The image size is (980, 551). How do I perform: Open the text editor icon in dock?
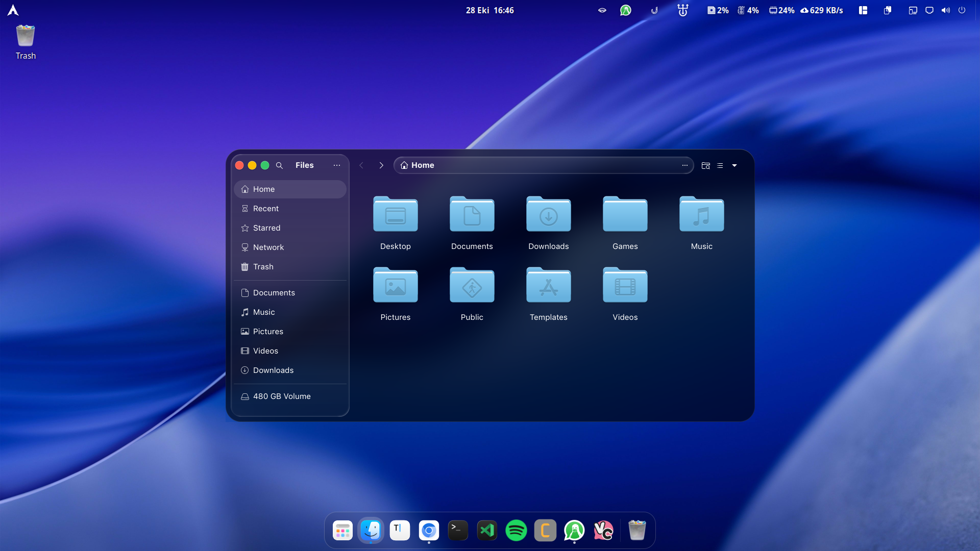coord(400,531)
